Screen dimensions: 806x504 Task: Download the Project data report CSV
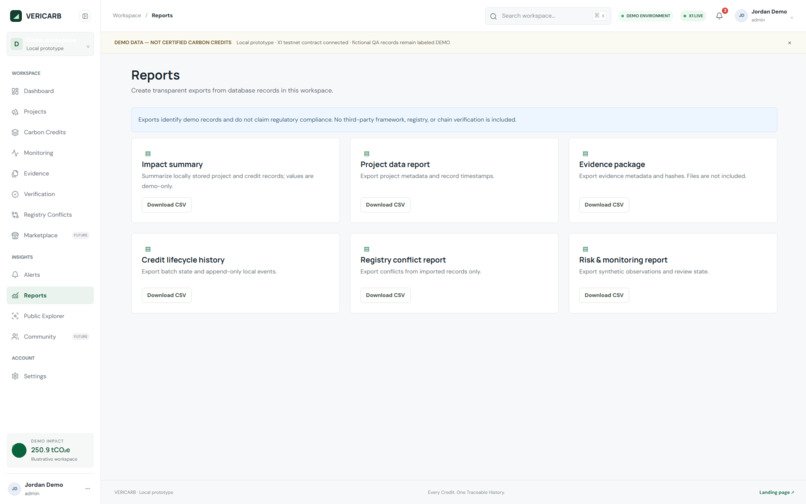click(385, 205)
